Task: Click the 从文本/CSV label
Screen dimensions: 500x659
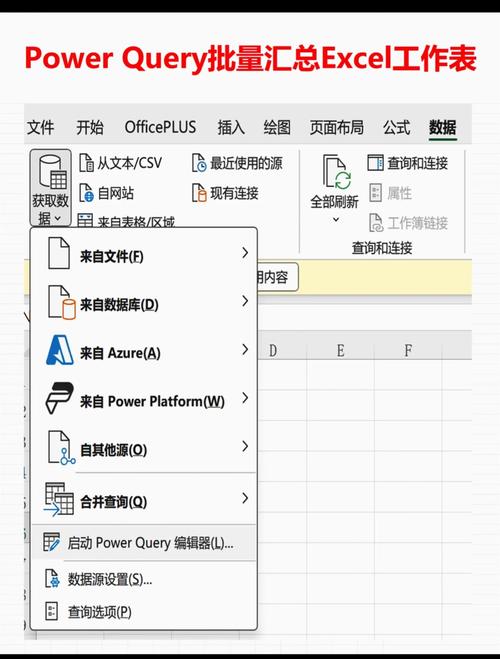Action: [x=129, y=163]
